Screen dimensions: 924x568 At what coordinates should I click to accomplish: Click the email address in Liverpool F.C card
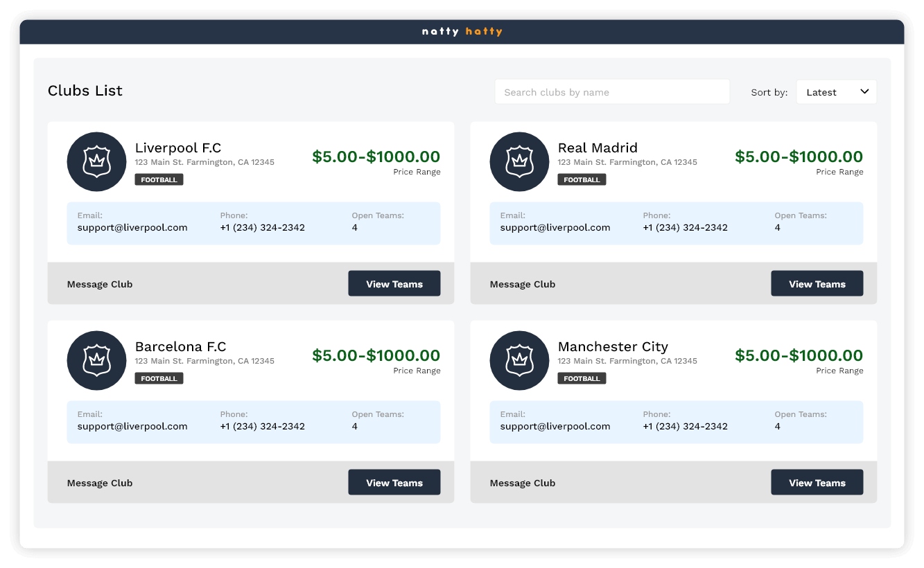tap(132, 227)
